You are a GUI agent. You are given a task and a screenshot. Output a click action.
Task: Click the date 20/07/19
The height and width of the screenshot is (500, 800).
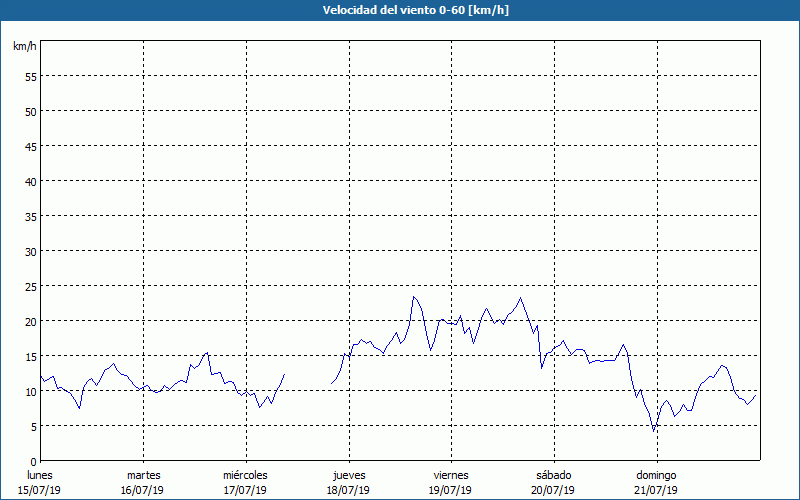click(554, 490)
